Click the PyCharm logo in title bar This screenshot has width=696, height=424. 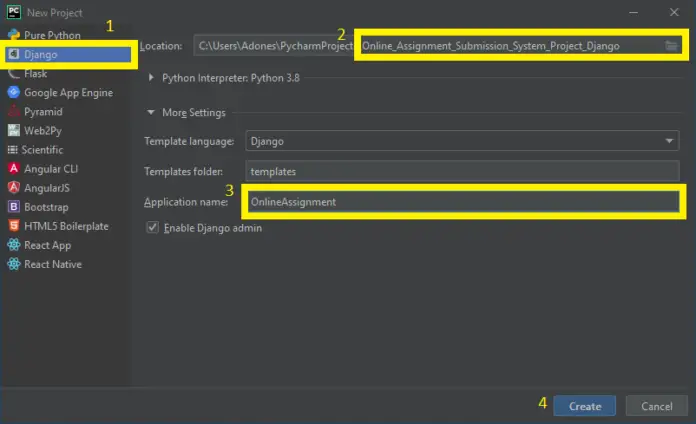tap(14, 12)
